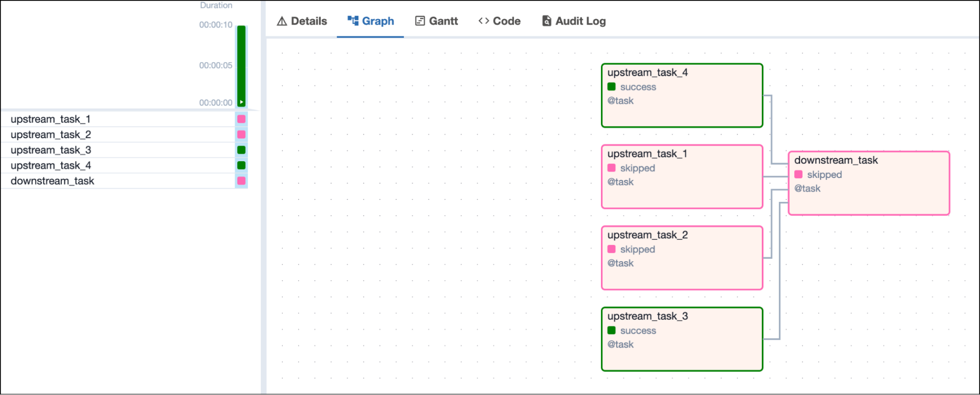The height and width of the screenshot is (395, 980).
Task: Select the upstream_task_2 graph node
Action: coord(682,258)
